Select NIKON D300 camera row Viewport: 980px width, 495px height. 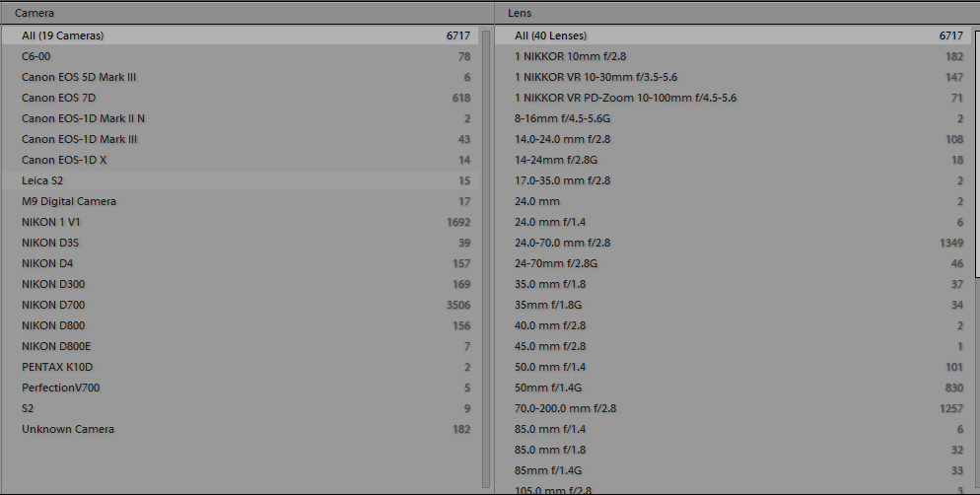[x=240, y=284]
